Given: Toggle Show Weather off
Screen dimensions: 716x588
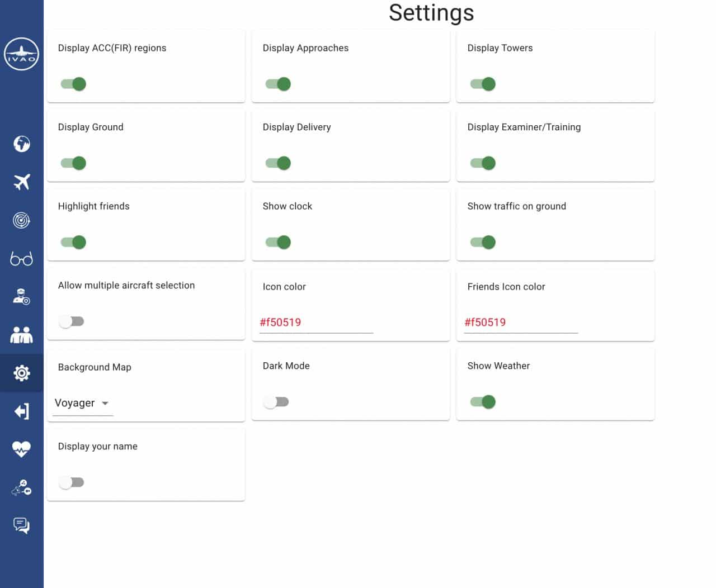Looking at the screenshot, I should 482,402.
